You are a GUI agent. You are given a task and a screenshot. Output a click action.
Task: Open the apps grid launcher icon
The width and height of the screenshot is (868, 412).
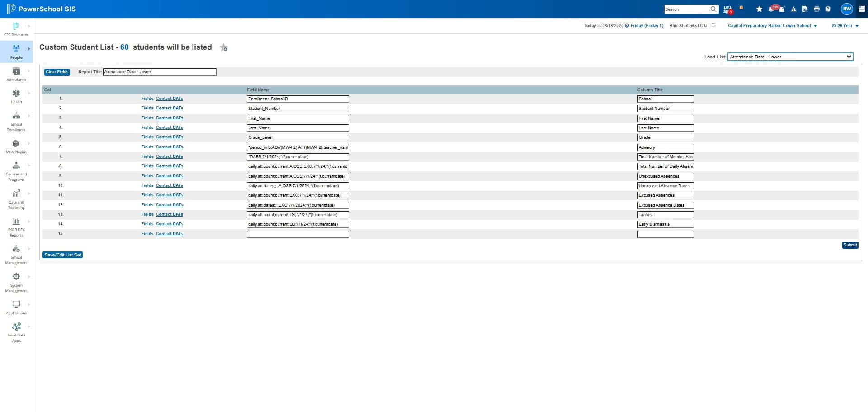click(x=862, y=9)
